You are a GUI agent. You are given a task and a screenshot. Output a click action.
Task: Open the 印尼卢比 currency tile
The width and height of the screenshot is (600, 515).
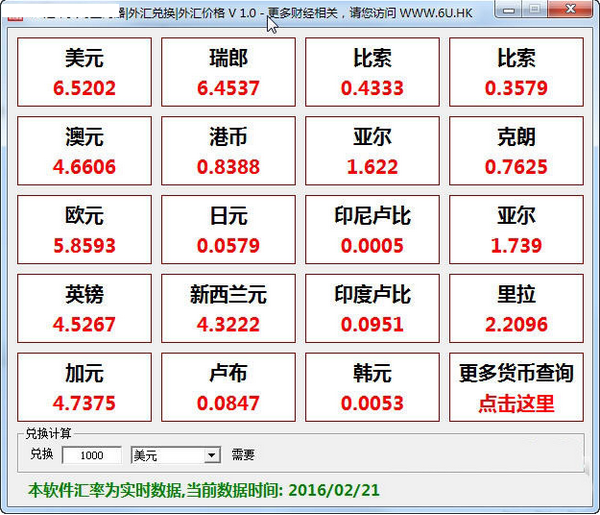tap(372, 230)
